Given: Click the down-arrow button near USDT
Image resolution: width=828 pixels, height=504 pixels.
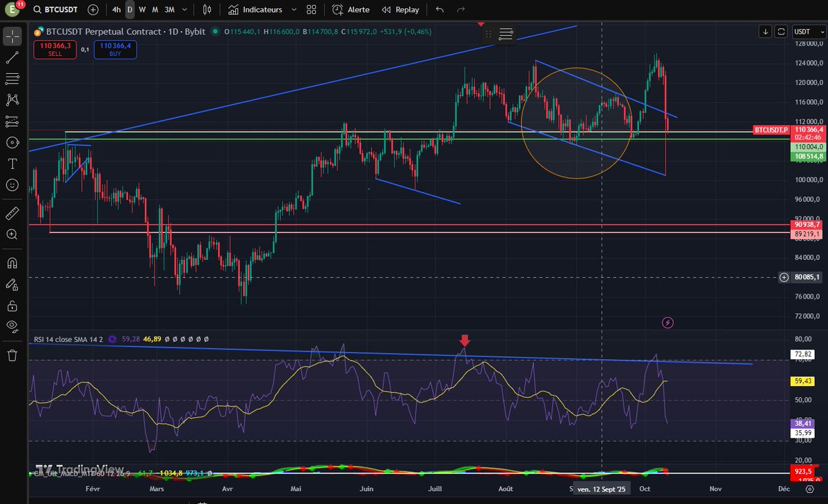Looking at the screenshot, I should (765, 31).
